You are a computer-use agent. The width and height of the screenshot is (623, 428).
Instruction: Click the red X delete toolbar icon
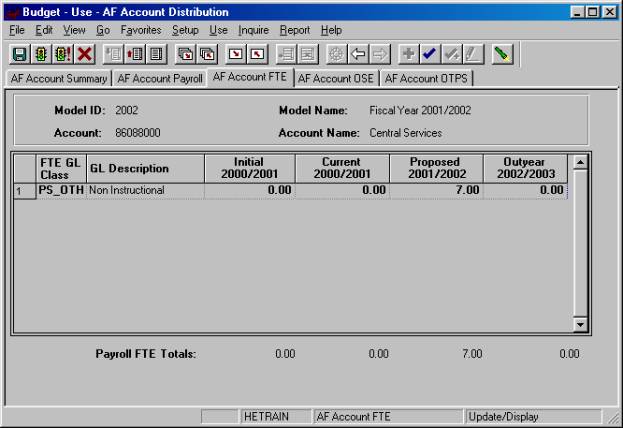(x=85, y=54)
